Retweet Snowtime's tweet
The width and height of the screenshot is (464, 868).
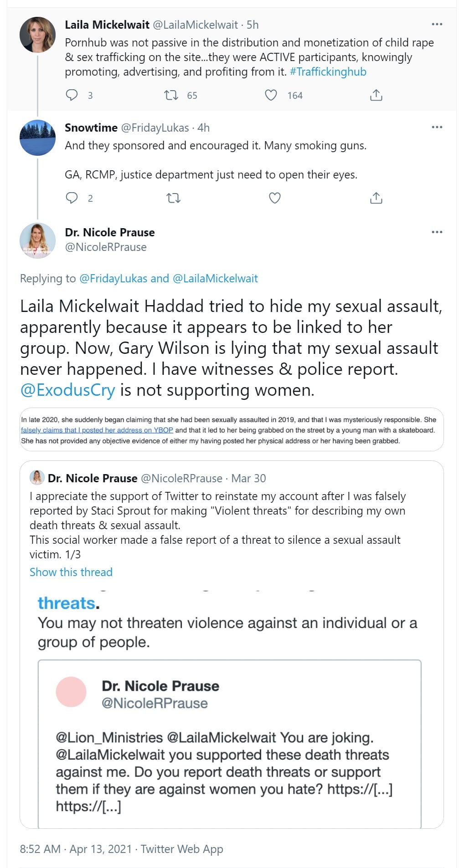(173, 198)
